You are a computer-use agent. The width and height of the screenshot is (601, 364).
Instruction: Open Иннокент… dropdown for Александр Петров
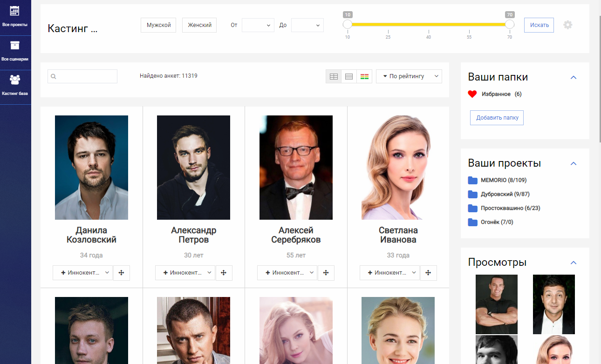[x=185, y=273]
